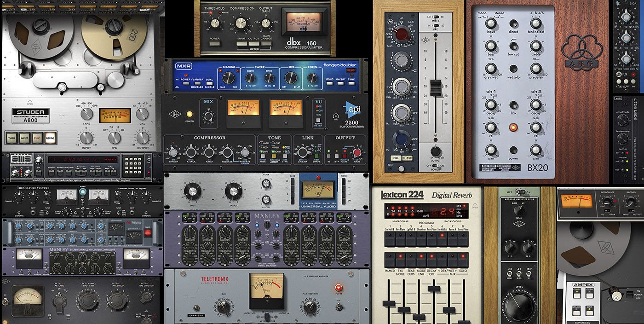This screenshot has width=644, height=324.
Task: Expand the Studer A800 OPEN chevron
Action: pyautogui.click(x=30, y=100)
